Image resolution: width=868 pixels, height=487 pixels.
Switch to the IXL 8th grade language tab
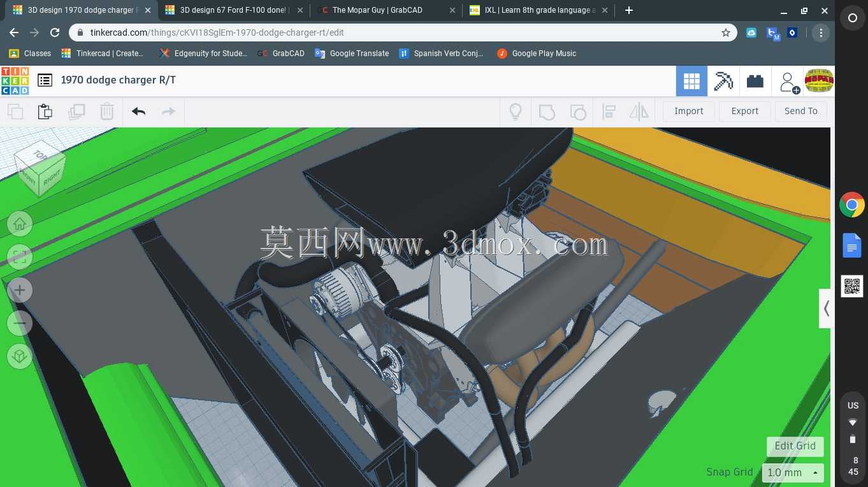(539, 10)
